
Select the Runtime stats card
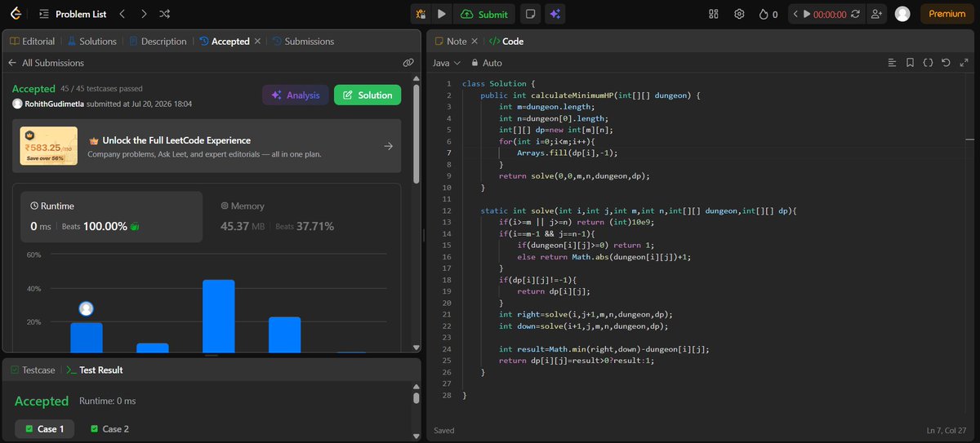pyautogui.click(x=112, y=217)
